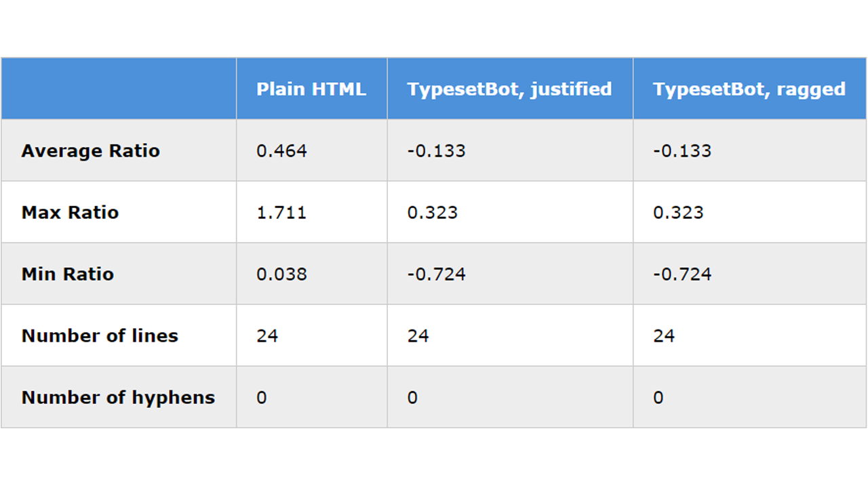Select the Number of hyphens row label
This screenshot has height=488, width=868.
[x=119, y=397]
